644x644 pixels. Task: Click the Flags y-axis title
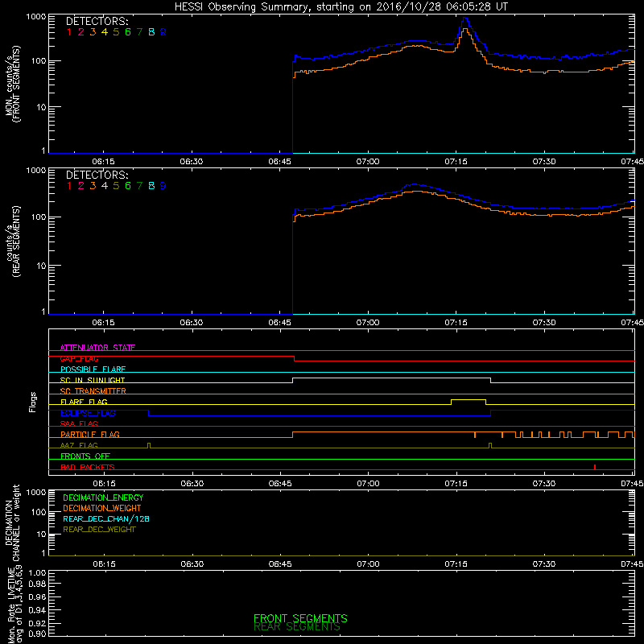point(33,402)
